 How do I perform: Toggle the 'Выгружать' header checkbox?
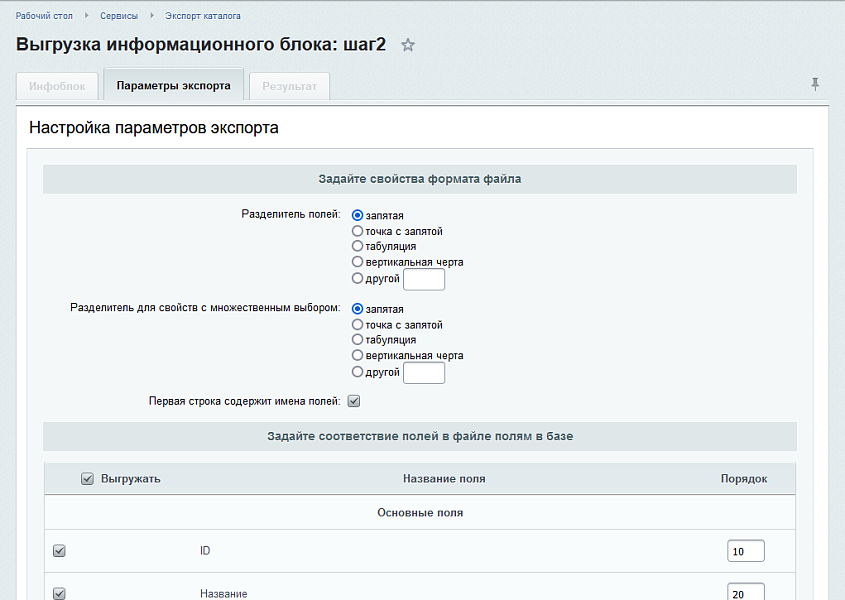[85, 478]
